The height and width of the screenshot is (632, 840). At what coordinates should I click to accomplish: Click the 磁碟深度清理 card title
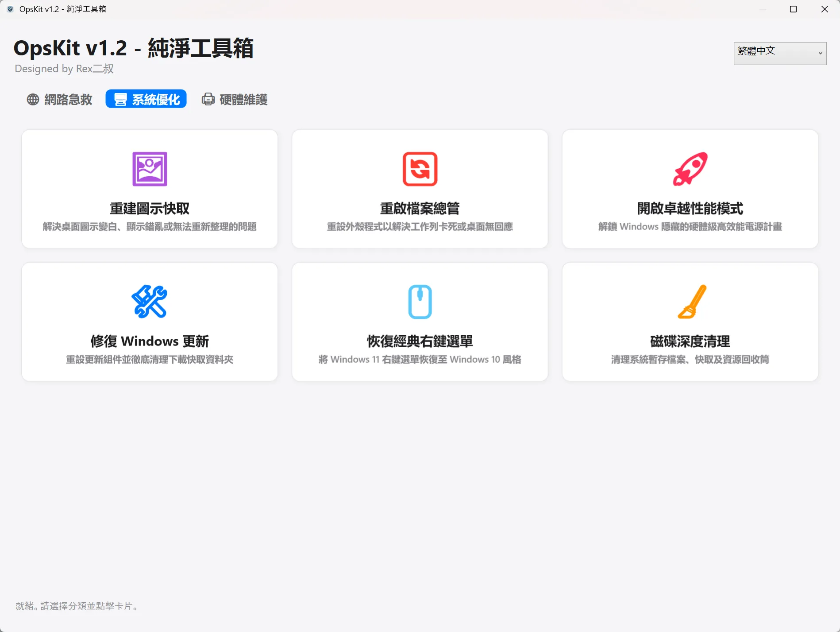pyautogui.click(x=690, y=341)
